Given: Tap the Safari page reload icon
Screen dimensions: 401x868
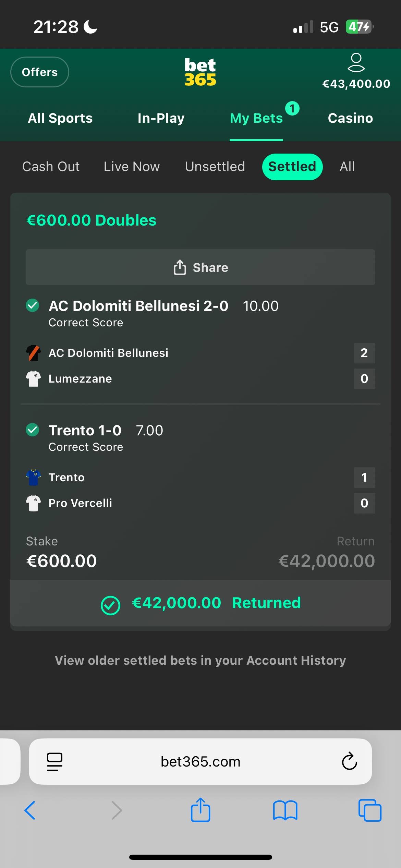Looking at the screenshot, I should 349,761.
